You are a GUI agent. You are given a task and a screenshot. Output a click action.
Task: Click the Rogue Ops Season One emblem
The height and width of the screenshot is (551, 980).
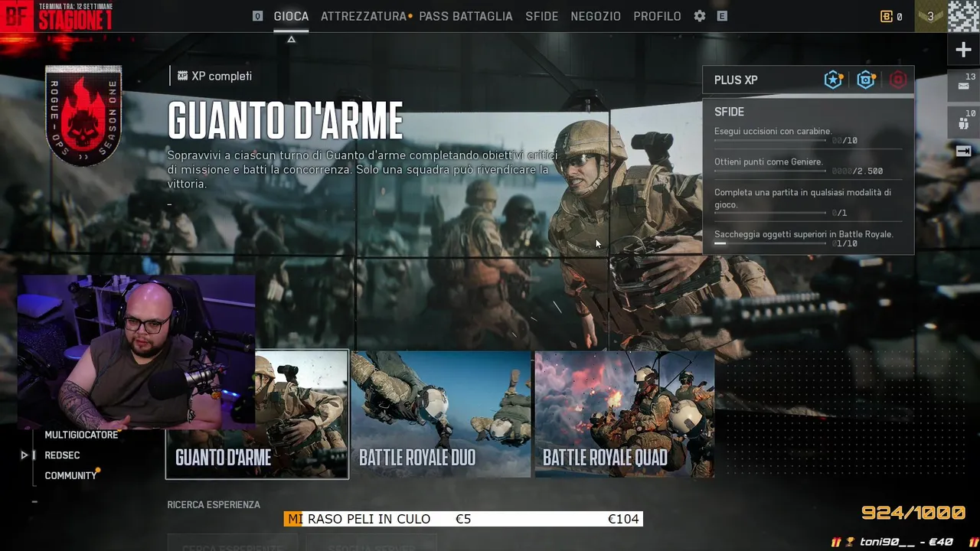(x=83, y=115)
